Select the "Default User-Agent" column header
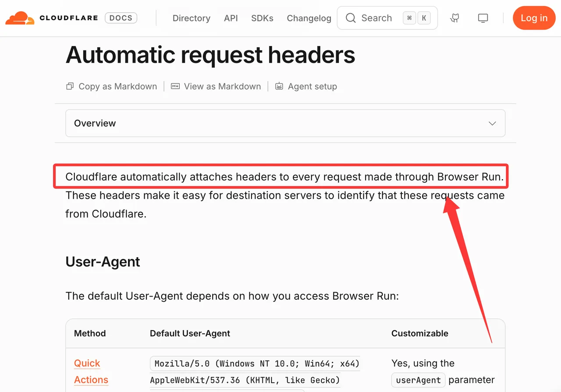 [x=190, y=333]
